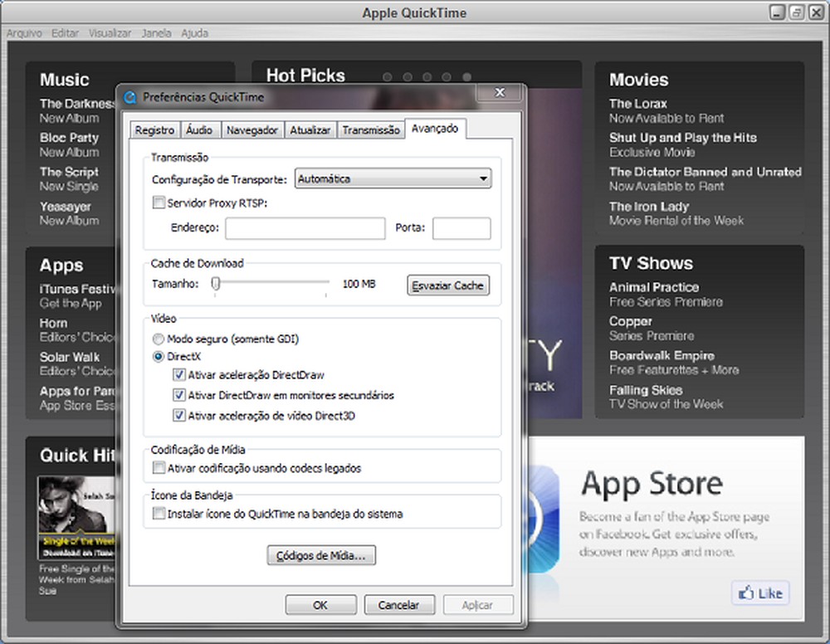The width and height of the screenshot is (830, 644).
Task: Select the last Hot Picks carousel dot
Action: tap(466, 76)
